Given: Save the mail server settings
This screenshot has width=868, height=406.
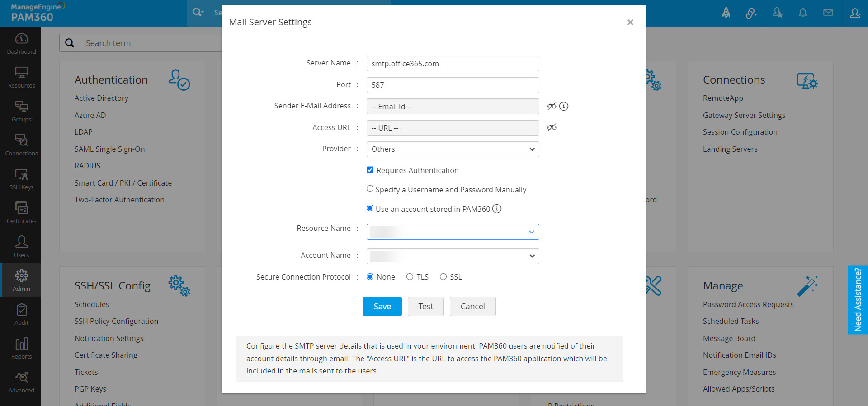Looking at the screenshot, I should pyautogui.click(x=382, y=306).
